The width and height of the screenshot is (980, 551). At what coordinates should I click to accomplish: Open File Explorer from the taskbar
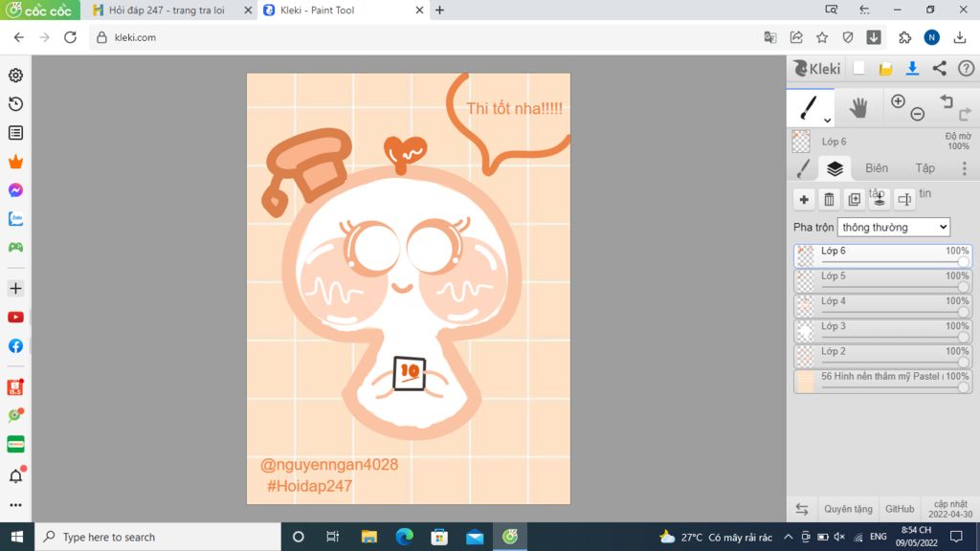[369, 537]
